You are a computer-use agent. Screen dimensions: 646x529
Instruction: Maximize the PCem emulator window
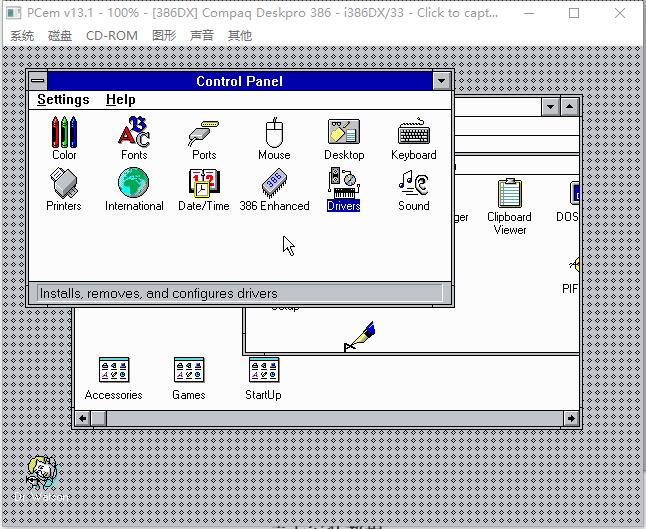click(574, 13)
